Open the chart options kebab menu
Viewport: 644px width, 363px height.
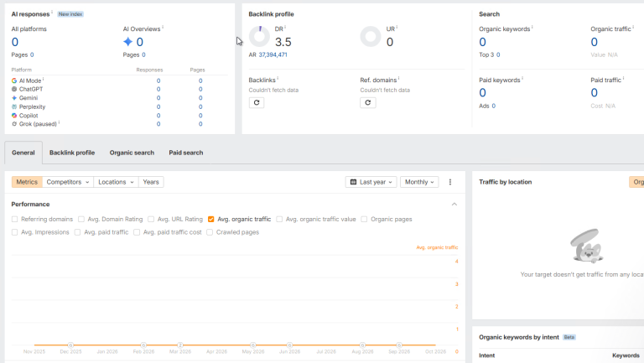[x=450, y=182]
